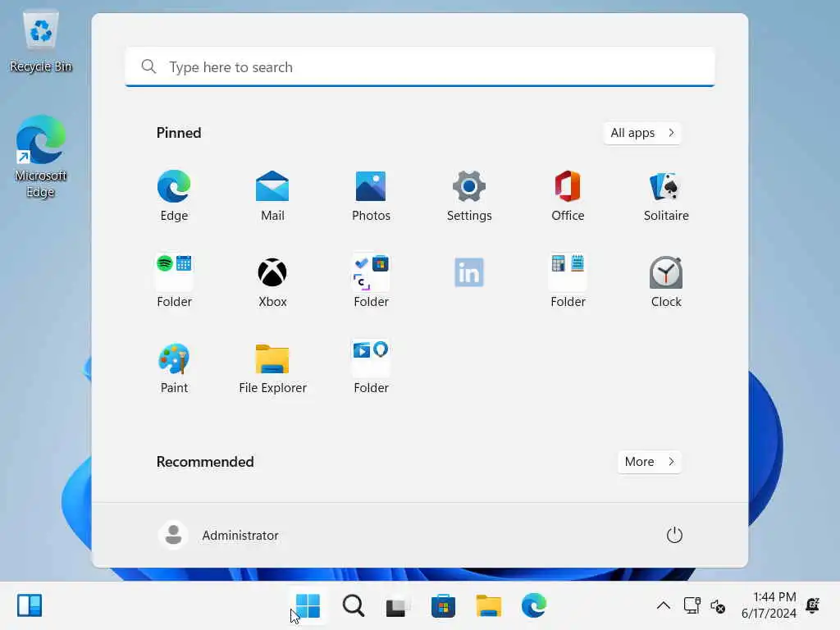Show hidden system tray icons
This screenshot has height=630, width=840.
[663, 606]
